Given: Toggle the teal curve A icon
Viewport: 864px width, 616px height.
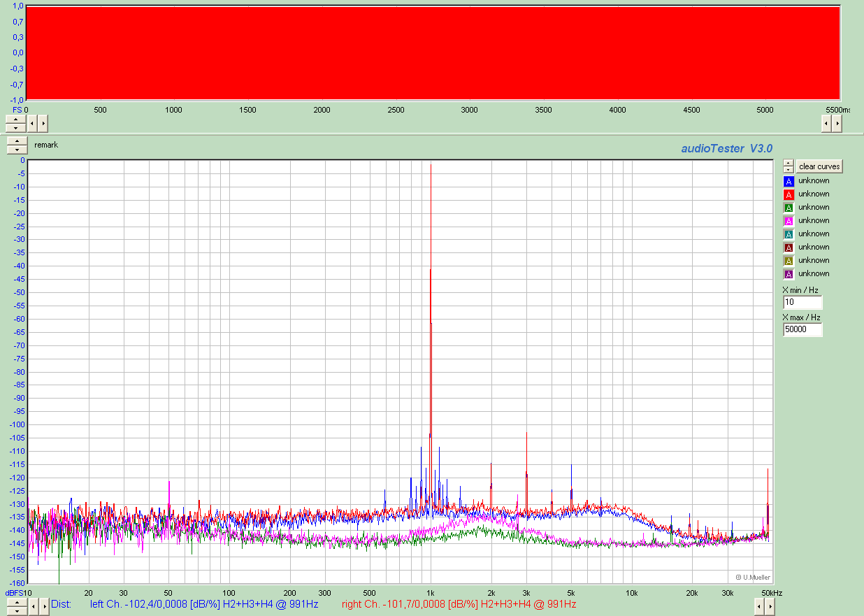Looking at the screenshot, I should 789,234.
